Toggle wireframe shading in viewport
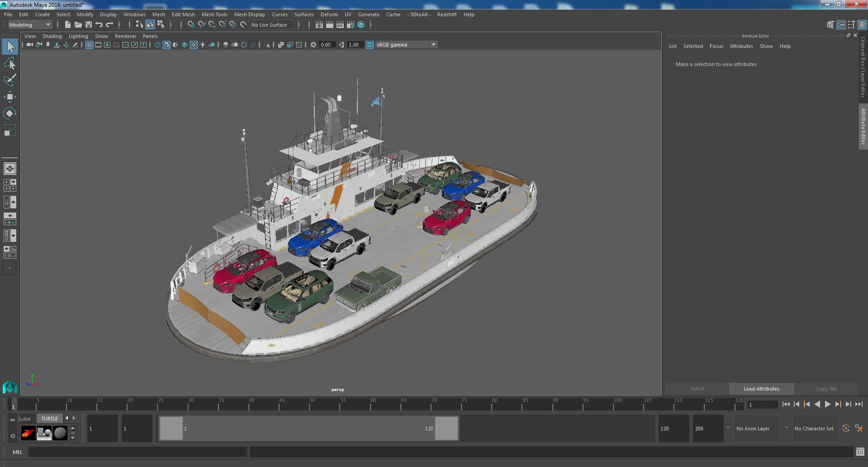 coord(157,45)
